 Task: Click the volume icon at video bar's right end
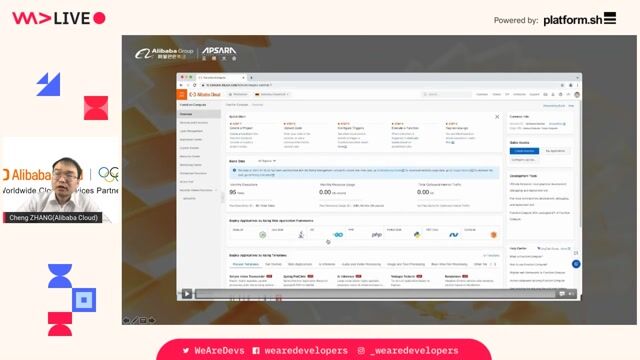coord(571,293)
